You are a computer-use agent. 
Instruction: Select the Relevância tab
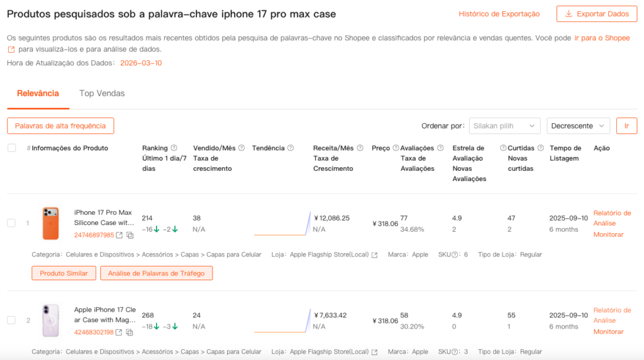38,94
